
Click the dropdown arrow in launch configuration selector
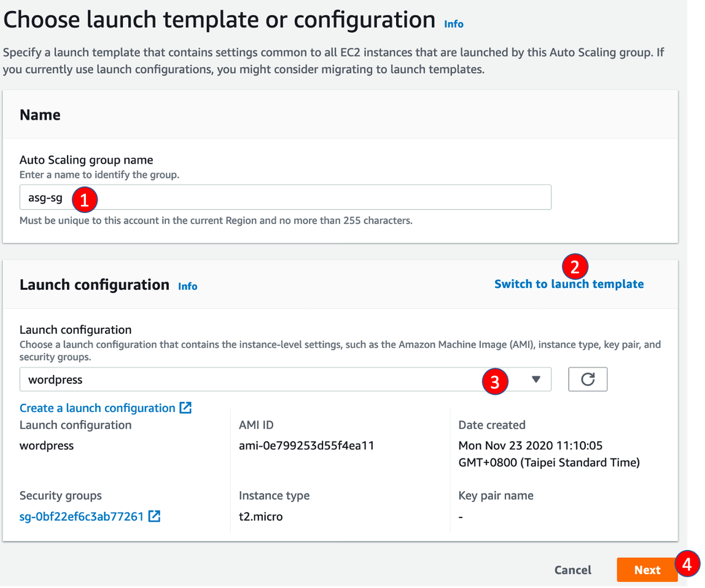[536, 379]
